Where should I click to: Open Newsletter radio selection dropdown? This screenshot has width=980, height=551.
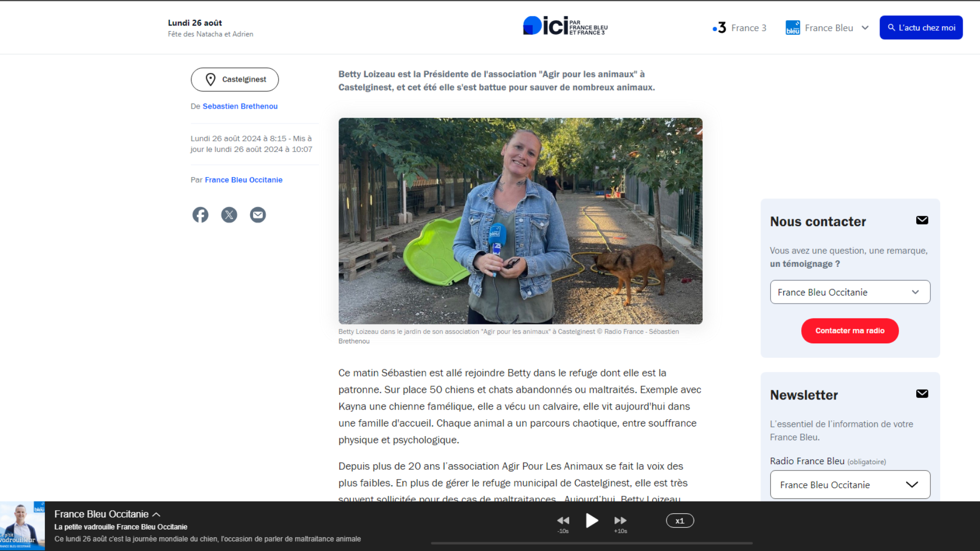coord(850,485)
